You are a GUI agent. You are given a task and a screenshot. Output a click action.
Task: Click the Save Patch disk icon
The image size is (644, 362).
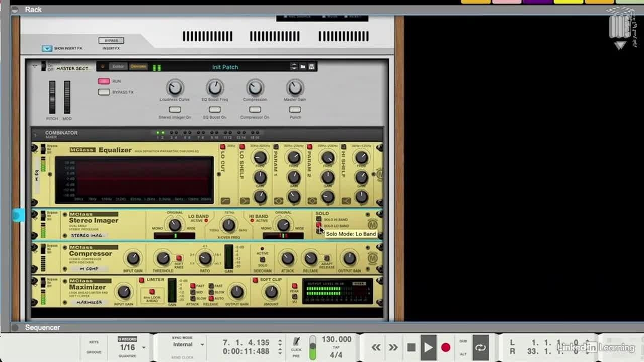[x=312, y=67]
